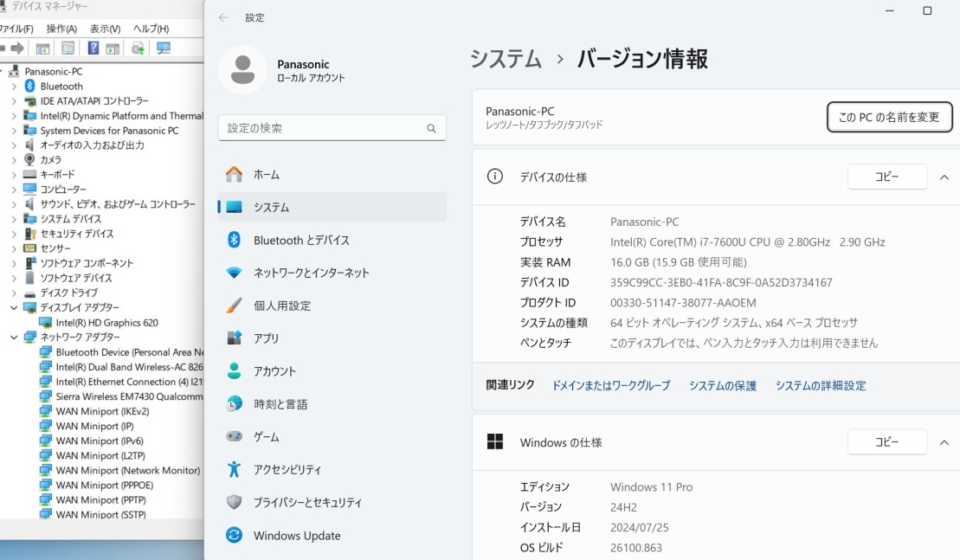Click コピー button for デバイスの仕様
The width and height of the screenshot is (960, 560).
[x=886, y=177]
